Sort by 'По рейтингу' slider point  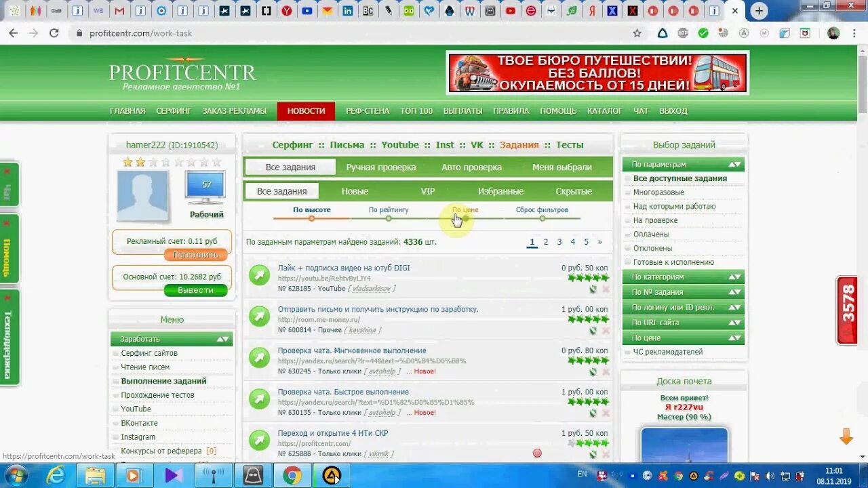point(389,218)
